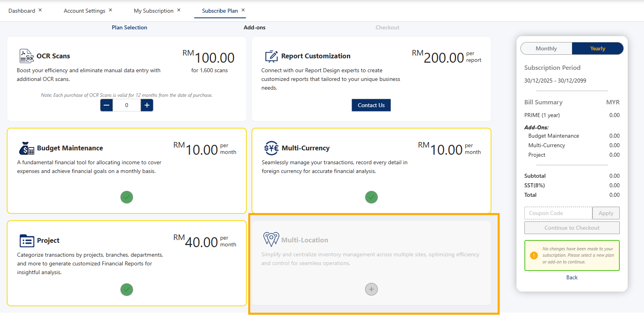Screen dimensions: 644x315
Task: Close the Dashboard tab
Action: 40,10
